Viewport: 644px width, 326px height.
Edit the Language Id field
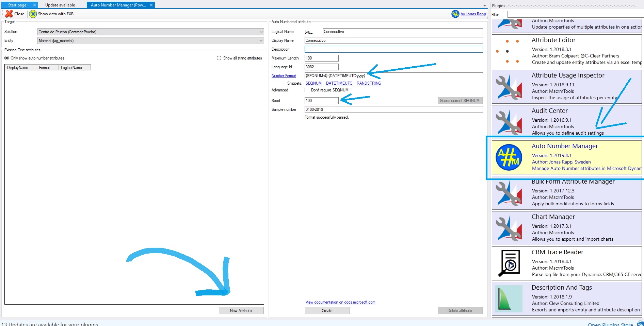(x=321, y=67)
